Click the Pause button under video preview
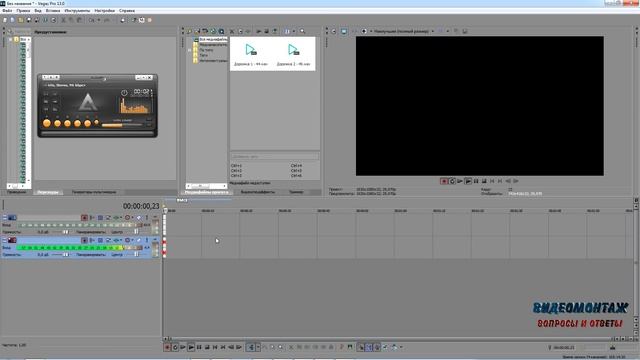This screenshot has height=360, width=640. (x=476, y=181)
